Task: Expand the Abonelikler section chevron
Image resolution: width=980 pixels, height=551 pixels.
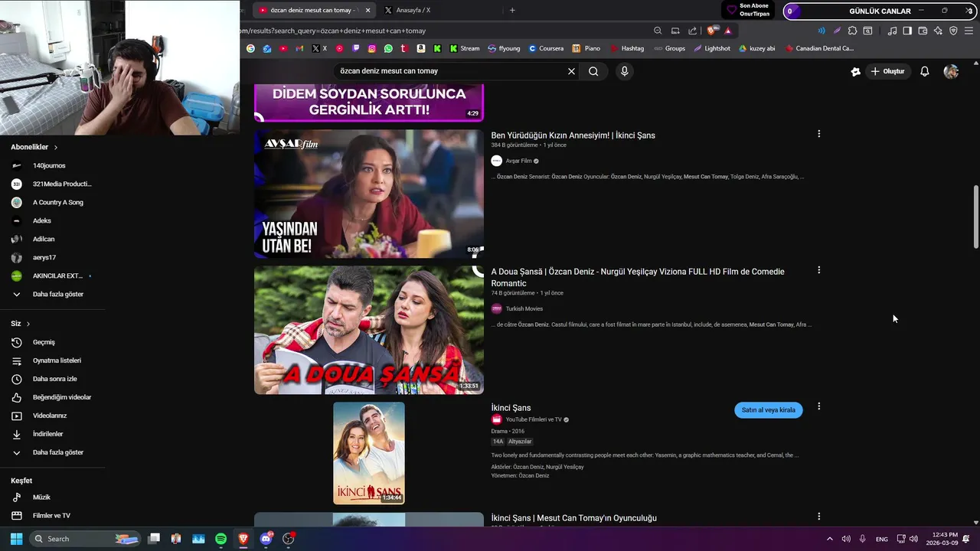Action: pyautogui.click(x=56, y=147)
